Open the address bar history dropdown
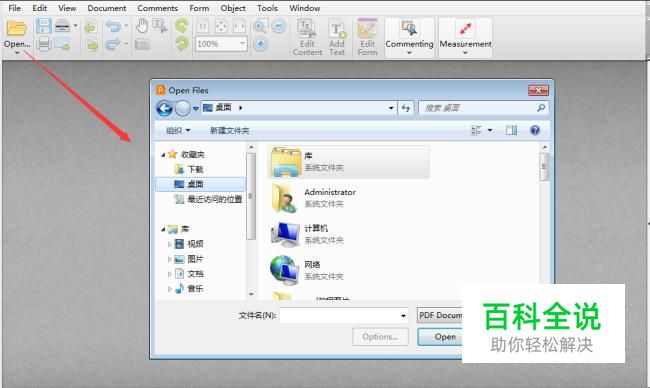 [x=390, y=108]
